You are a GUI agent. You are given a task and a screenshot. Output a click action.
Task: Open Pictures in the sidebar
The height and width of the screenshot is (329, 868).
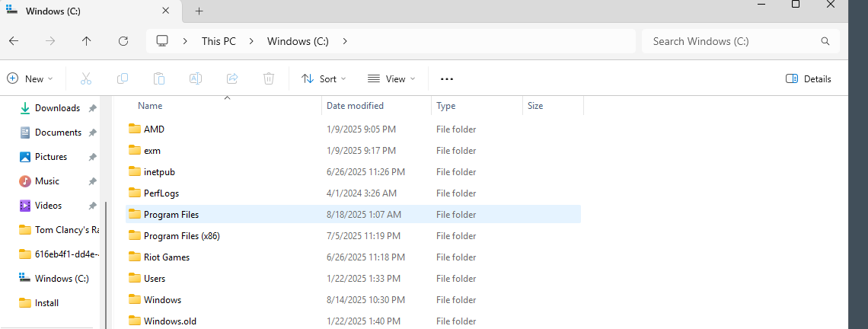pos(50,157)
